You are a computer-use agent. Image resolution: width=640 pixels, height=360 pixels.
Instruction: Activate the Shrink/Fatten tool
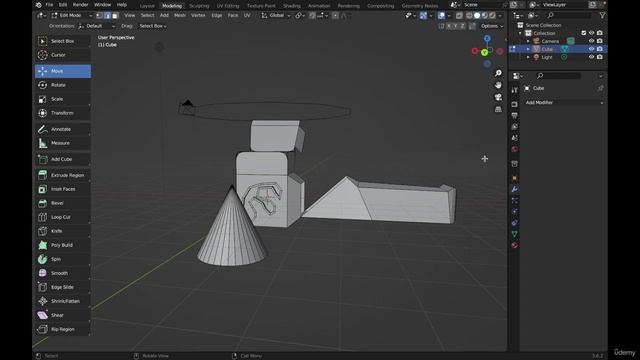point(63,301)
